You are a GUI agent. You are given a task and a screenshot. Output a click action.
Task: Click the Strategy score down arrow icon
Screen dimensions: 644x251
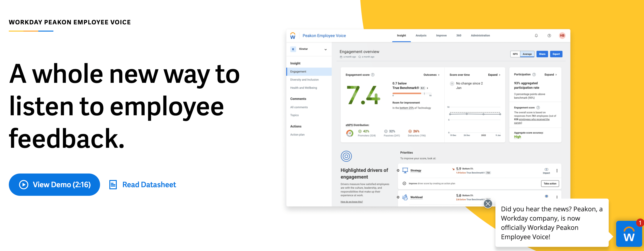[x=453, y=169]
